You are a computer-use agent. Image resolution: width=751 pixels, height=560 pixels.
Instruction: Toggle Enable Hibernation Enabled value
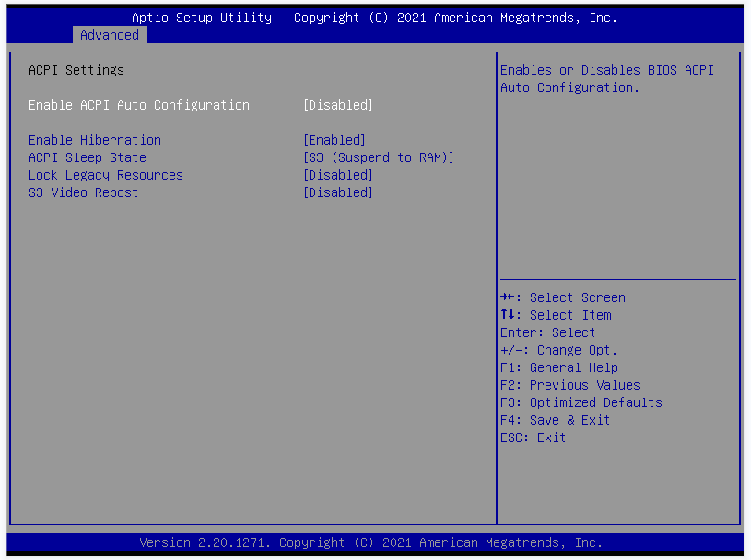pos(334,140)
